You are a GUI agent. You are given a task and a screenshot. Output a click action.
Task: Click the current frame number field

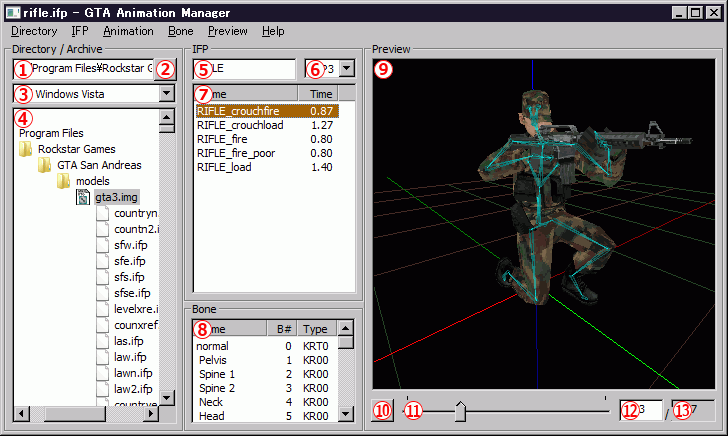641,410
